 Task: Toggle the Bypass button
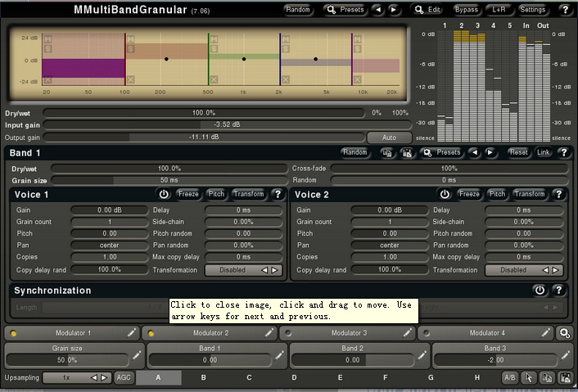tap(467, 10)
